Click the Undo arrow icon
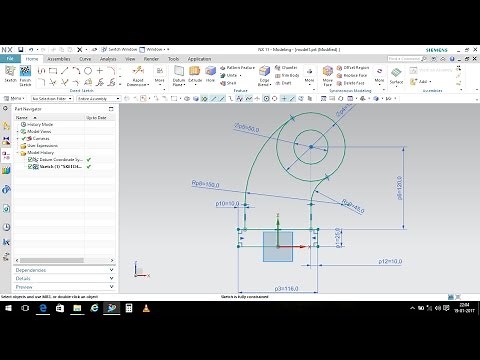 31,50
